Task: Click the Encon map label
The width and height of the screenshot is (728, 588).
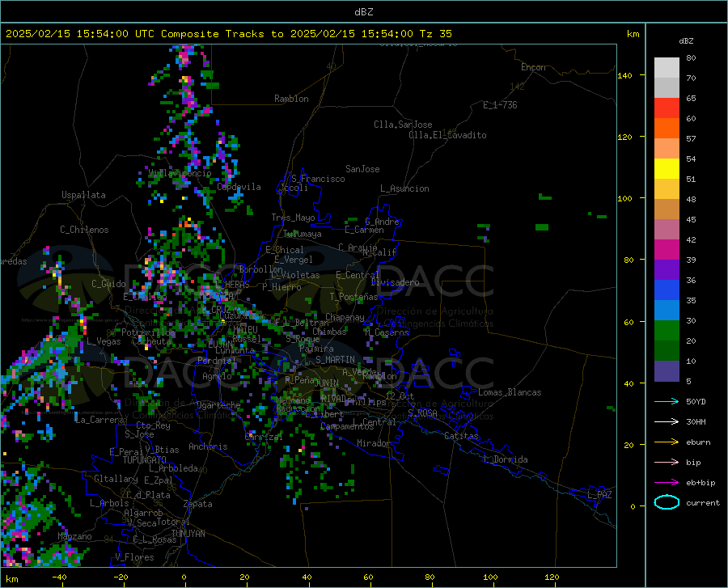Action: [x=533, y=67]
